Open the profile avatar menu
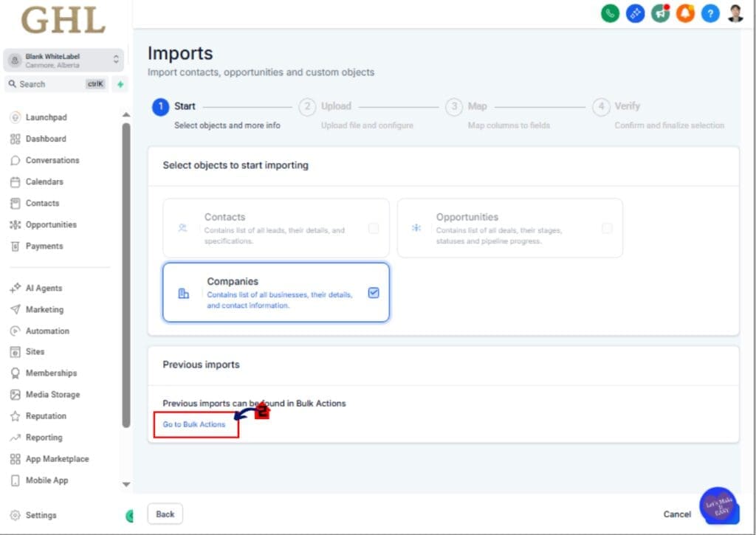 (735, 13)
